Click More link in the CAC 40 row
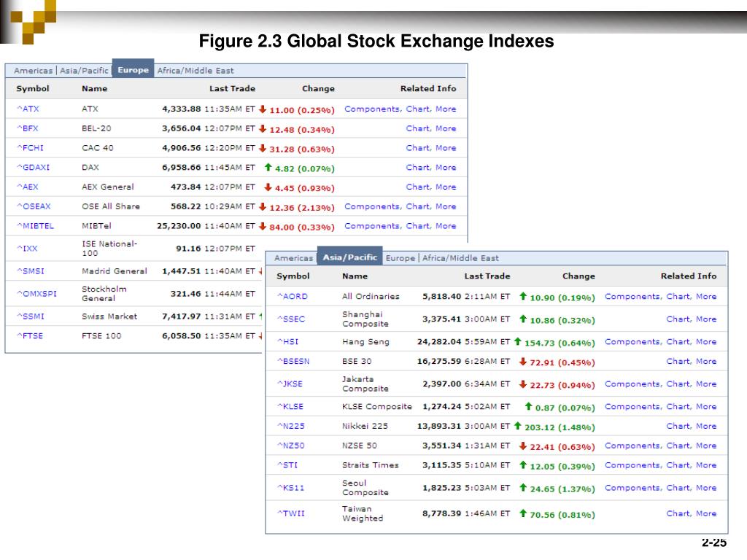 click(446, 147)
